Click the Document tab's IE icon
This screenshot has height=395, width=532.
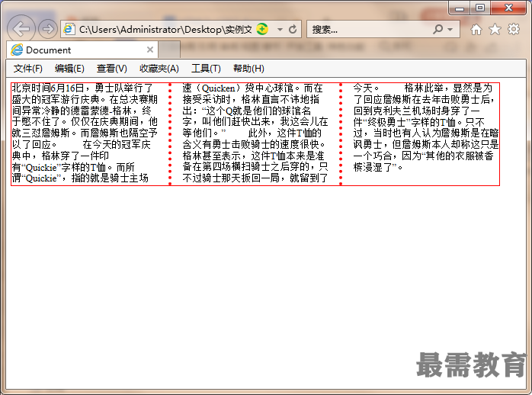coord(17,50)
